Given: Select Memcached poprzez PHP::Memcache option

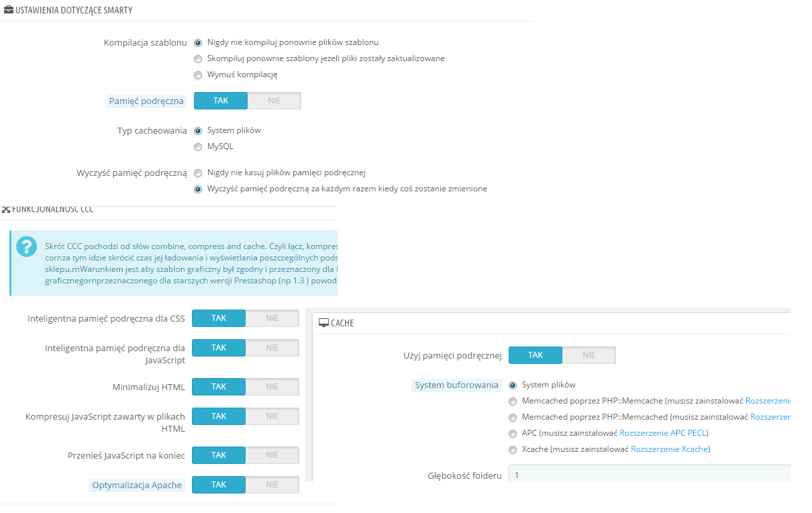Looking at the screenshot, I should pos(513,401).
